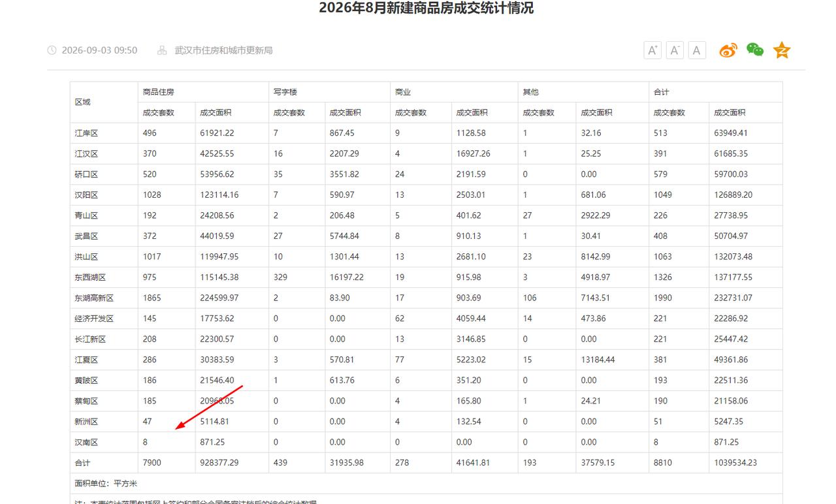Click the publish date 2026-09-03 09:50
The image size is (836, 504).
coord(99,50)
